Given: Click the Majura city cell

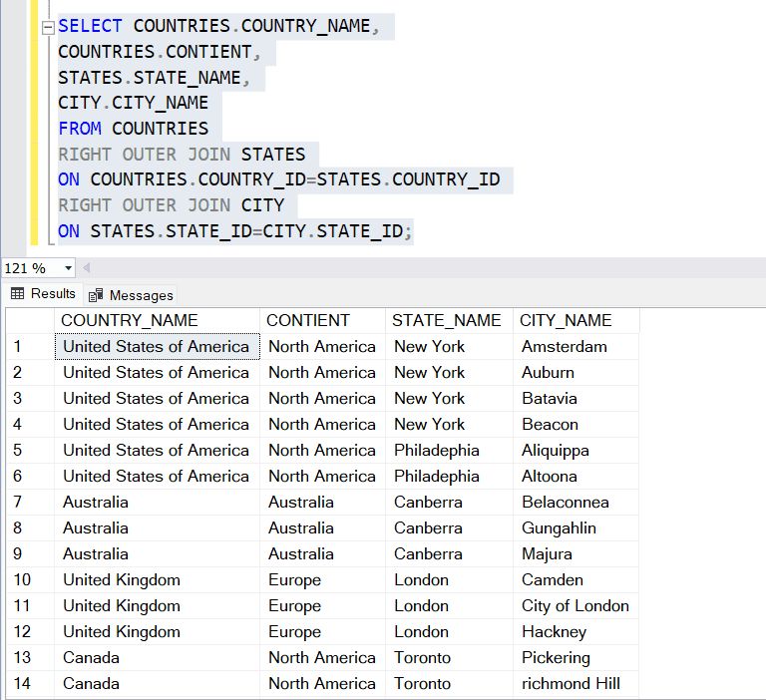Looking at the screenshot, I should pyautogui.click(x=575, y=553).
